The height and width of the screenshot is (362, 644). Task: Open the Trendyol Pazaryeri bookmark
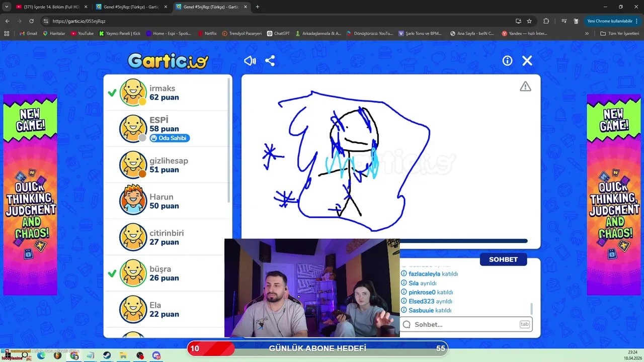tap(242, 33)
